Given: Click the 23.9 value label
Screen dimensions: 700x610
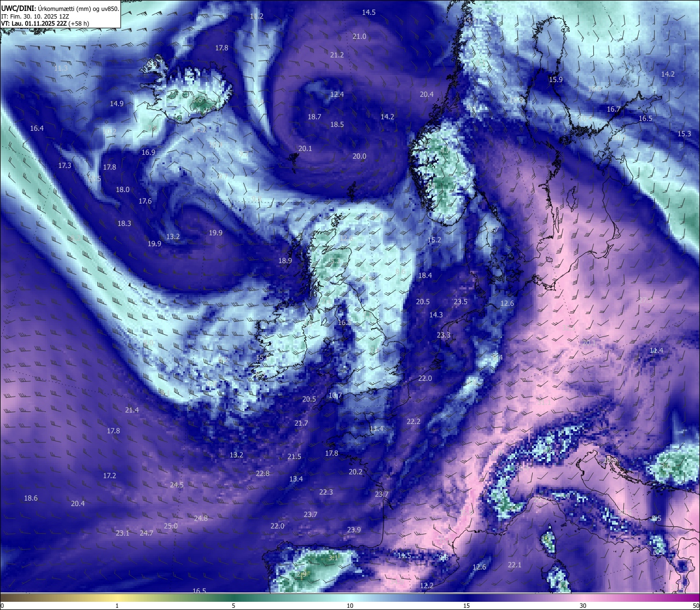Looking at the screenshot, I should (354, 530).
